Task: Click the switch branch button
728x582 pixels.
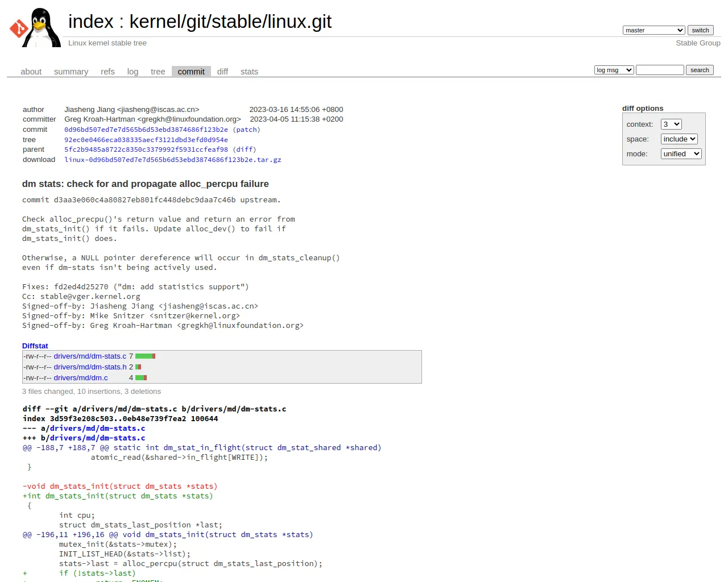Action: click(700, 30)
